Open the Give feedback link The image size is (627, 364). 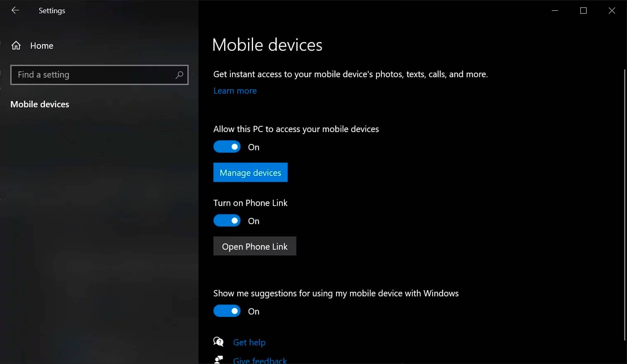coord(260,360)
